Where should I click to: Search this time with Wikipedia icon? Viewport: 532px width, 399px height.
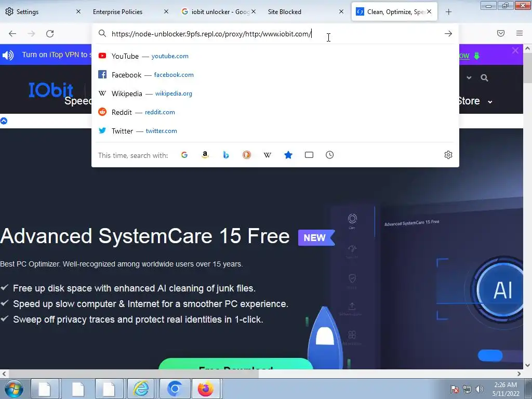pos(268,155)
